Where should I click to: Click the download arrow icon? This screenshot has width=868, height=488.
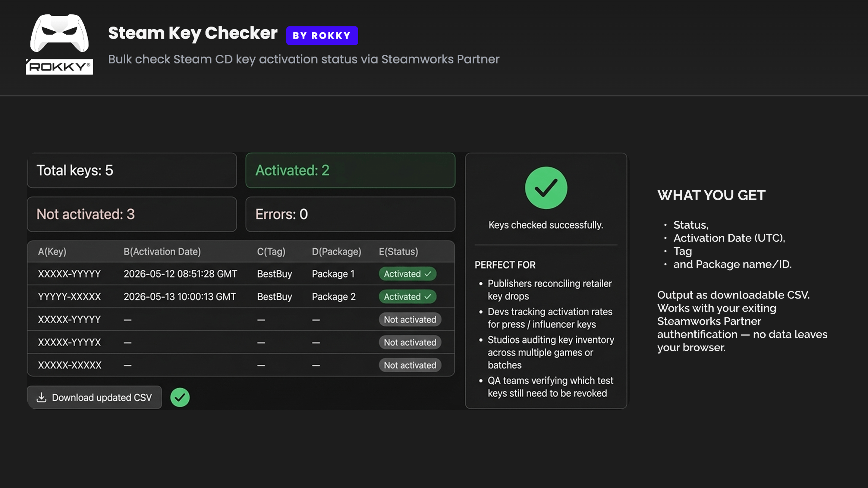coord(42,397)
